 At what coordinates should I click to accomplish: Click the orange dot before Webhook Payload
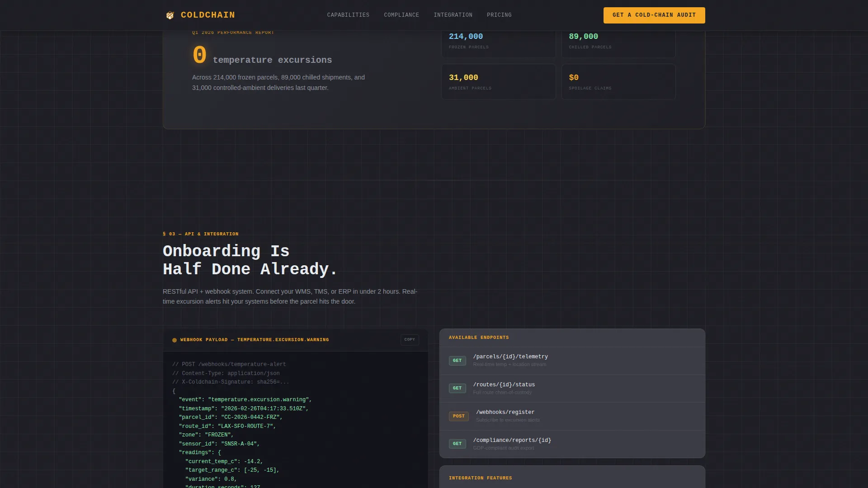click(x=175, y=340)
